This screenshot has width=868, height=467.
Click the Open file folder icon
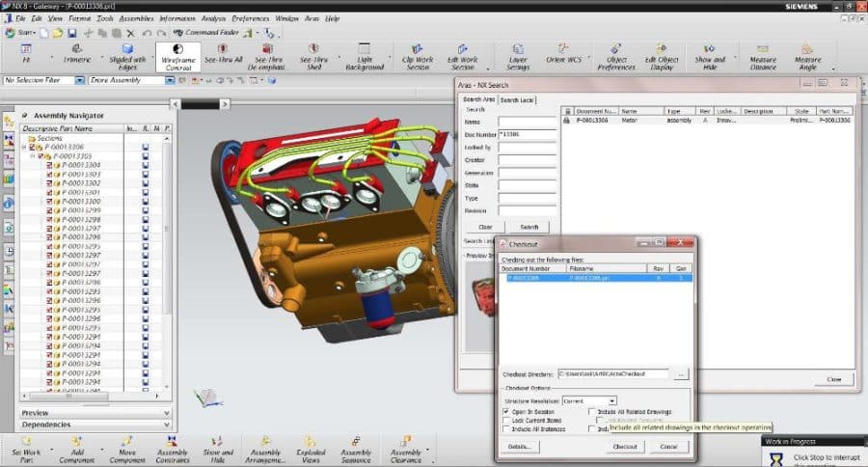tap(58, 33)
